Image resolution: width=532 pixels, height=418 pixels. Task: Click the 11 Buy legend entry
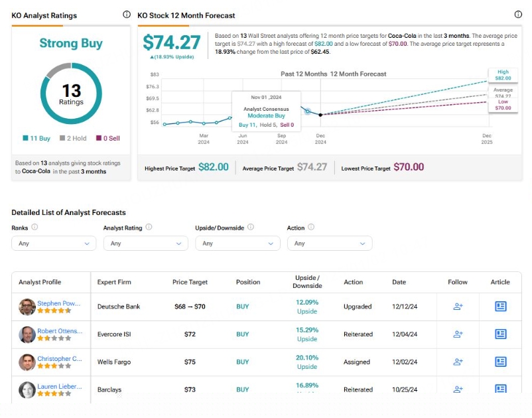[36, 138]
